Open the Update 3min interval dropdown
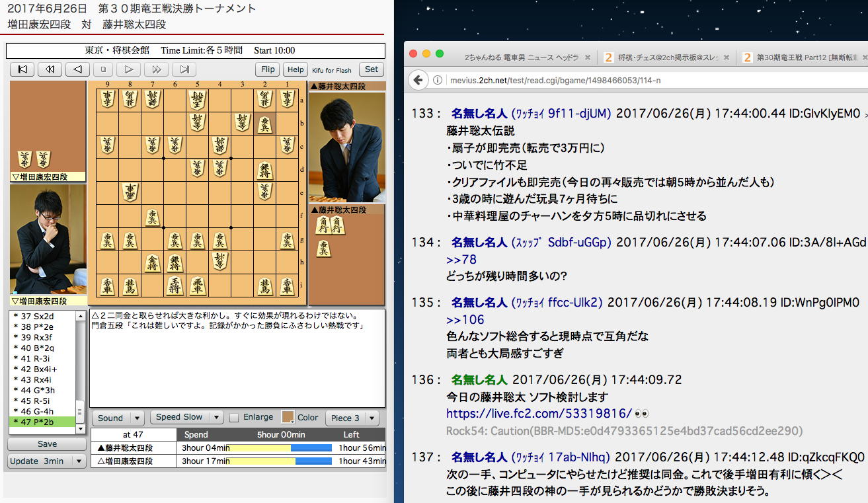 pyautogui.click(x=47, y=461)
